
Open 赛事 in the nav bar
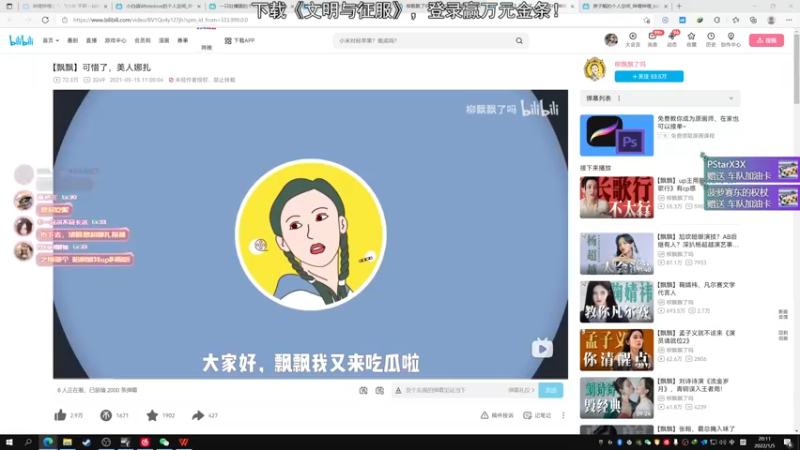(183, 40)
